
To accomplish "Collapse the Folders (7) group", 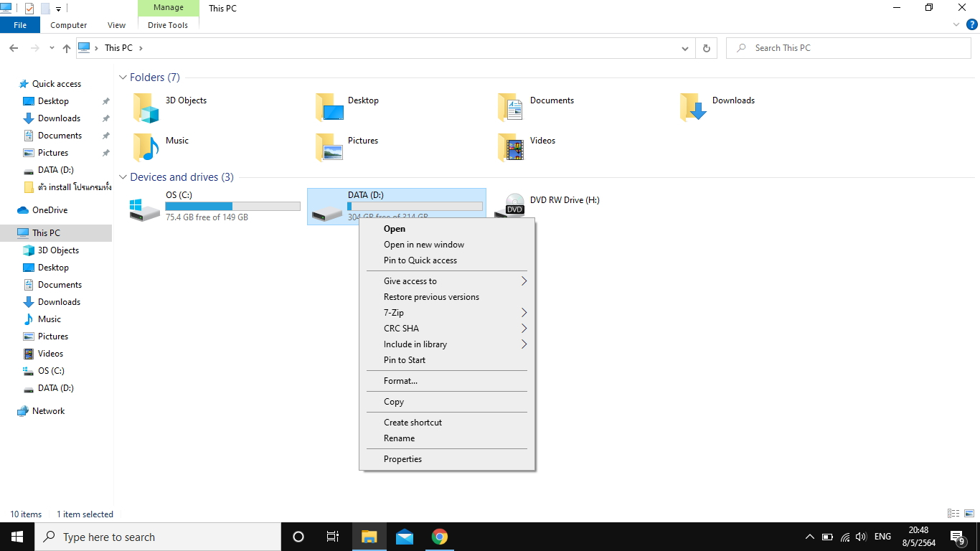I will [123, 77].
